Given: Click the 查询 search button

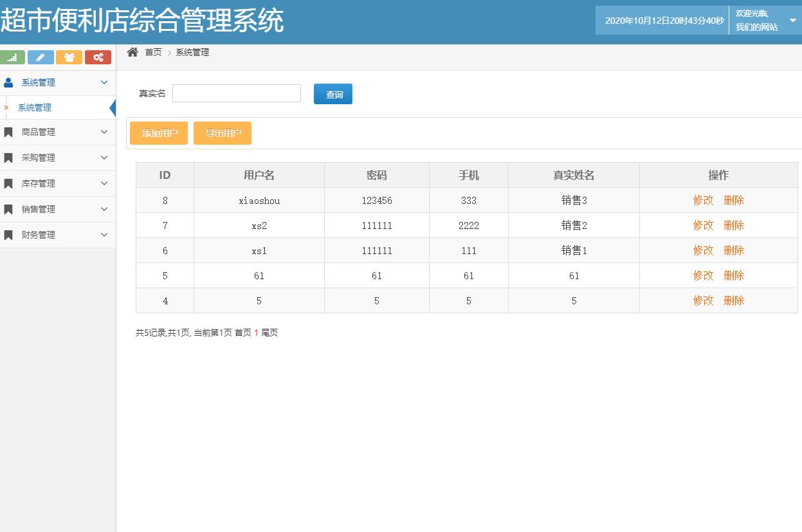Looking at the screenshot, I should pos(333,94).
